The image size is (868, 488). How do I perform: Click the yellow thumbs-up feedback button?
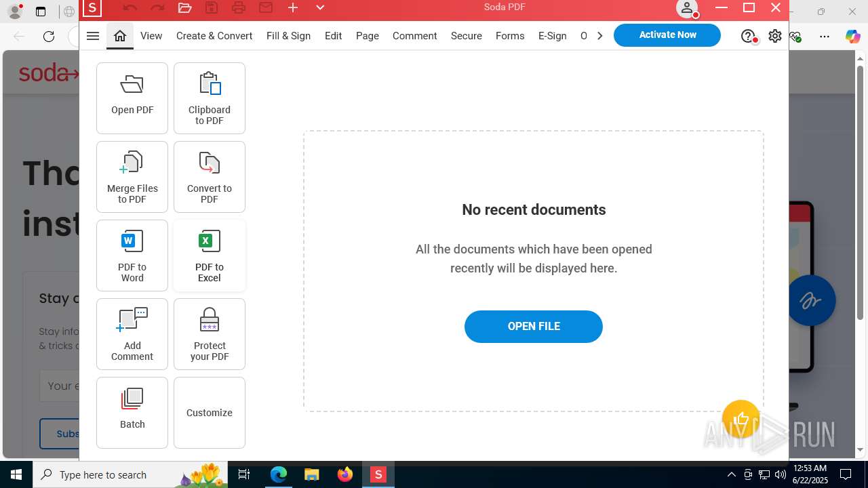click(x=741, y=419)
